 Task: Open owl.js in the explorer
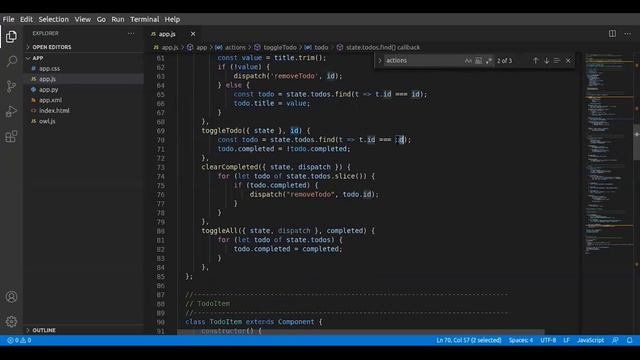pos(83,121)
